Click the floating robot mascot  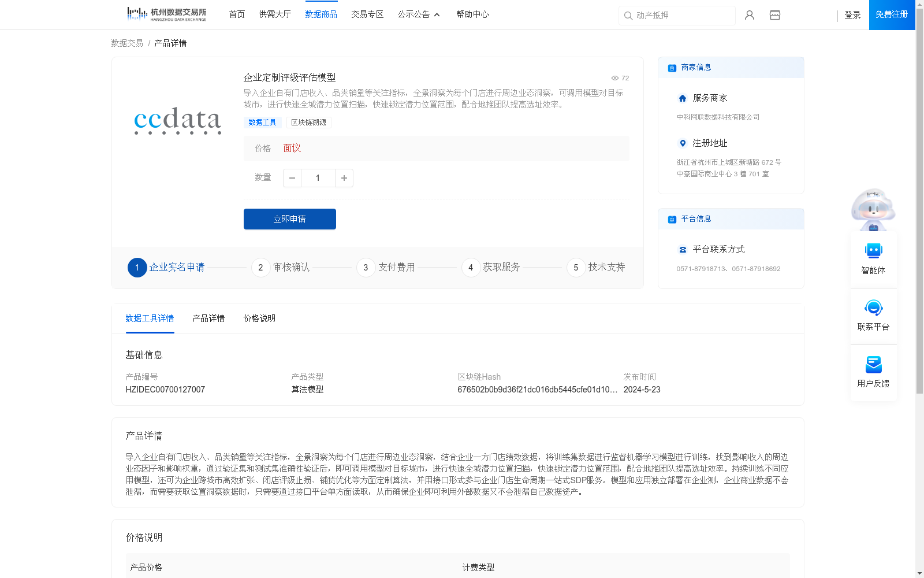[873, 209]
